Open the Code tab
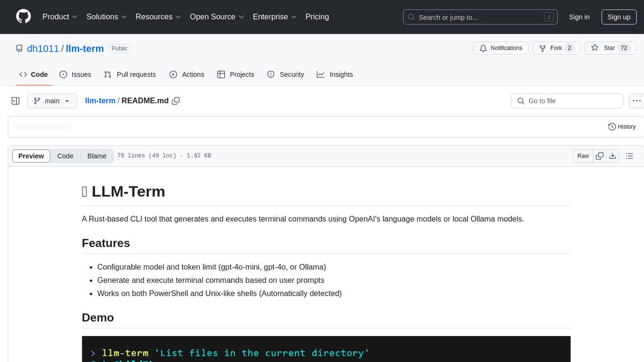644x362 pixels. 34,74
